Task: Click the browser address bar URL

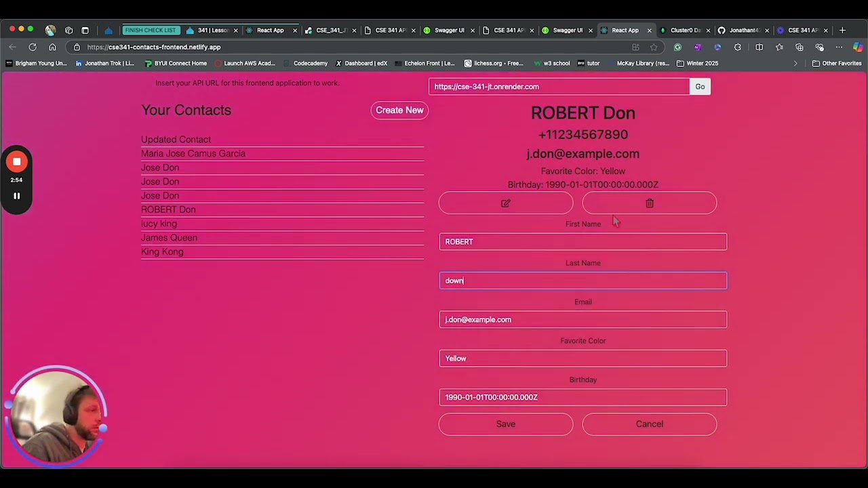Action: pos(154,47)
